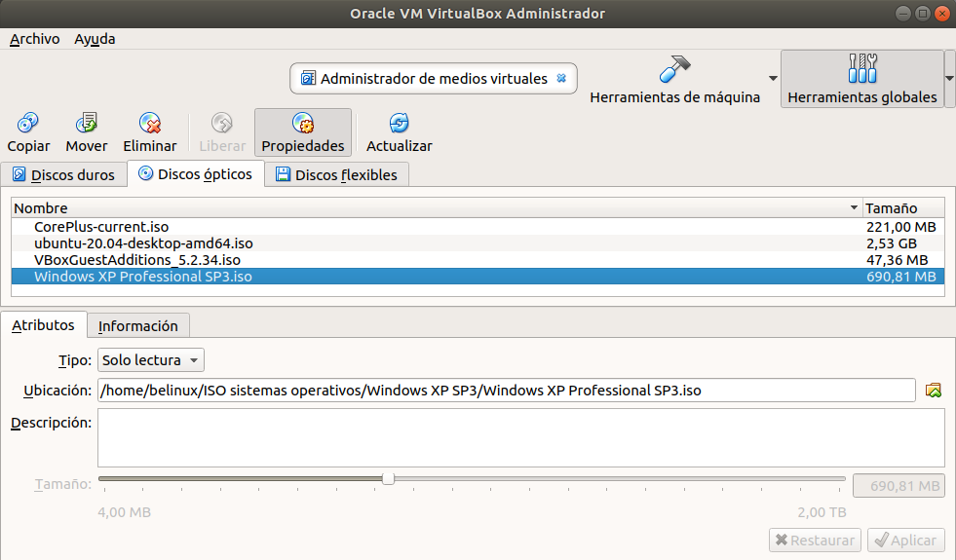
Task: Click the Restaurar button
Action: [815, 540]
